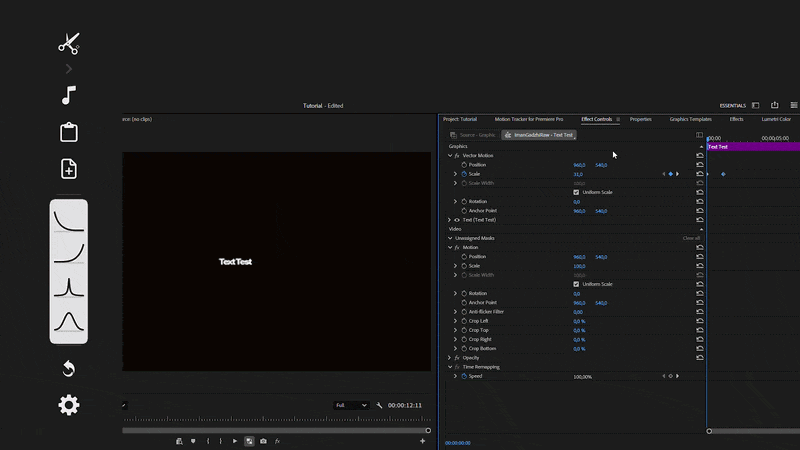Toggle Text (Text Test) visibility eye
This screenshot has height=450, width=800.
457,220
